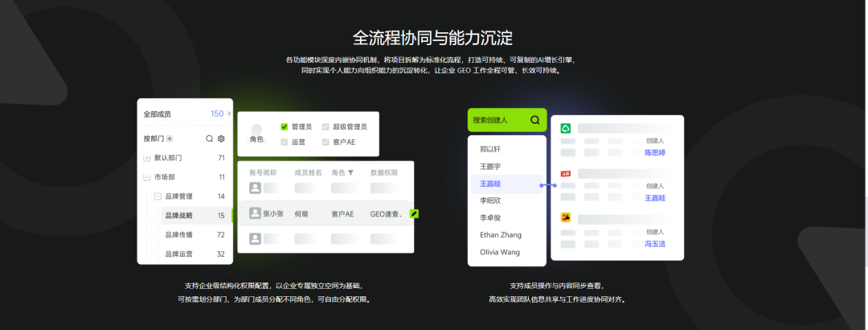
Task: Click the yellow app icon in third card
Action: 566,217
